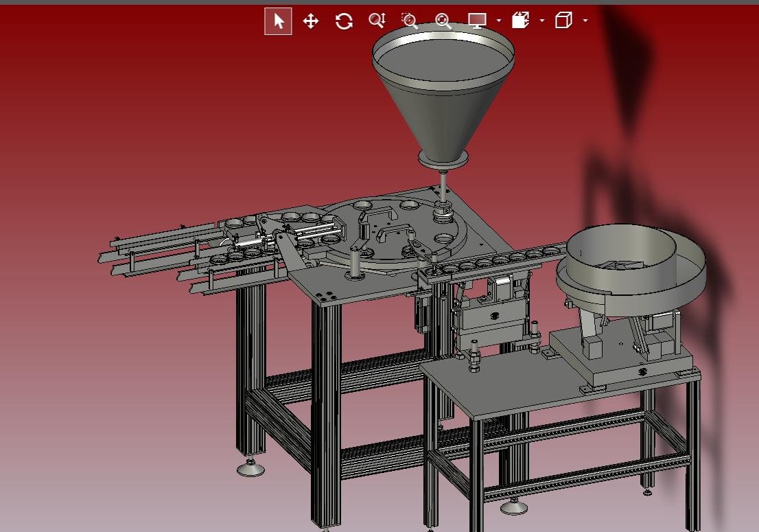Activate the Select arrow tool
The image size is (759, 532).
279,21
